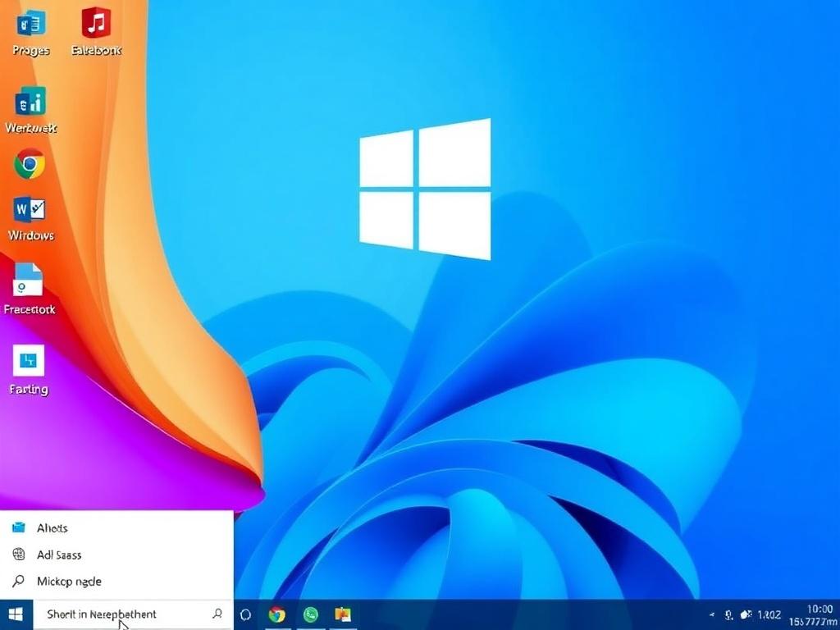
Task: Expand the hidden system tray icons arrow
Action: 710,614
